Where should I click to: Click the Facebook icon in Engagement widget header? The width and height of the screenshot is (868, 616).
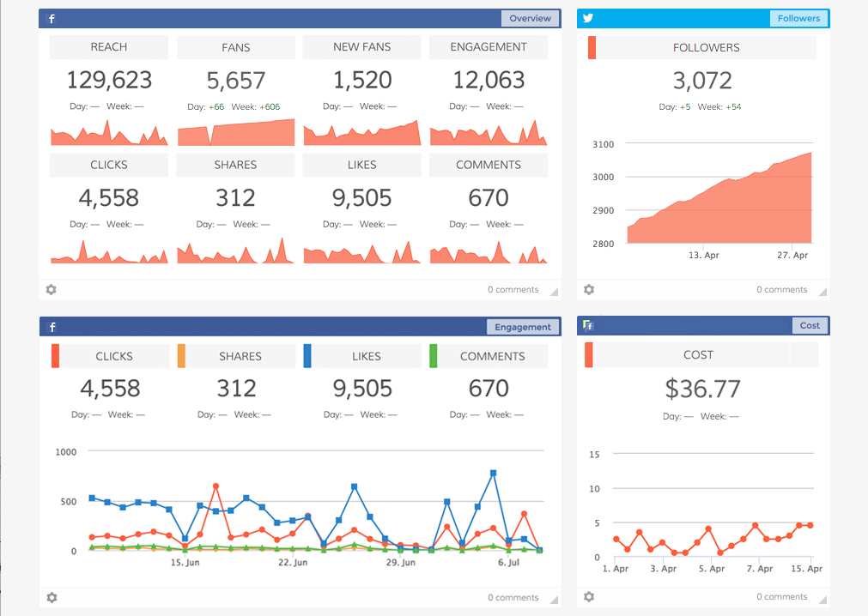(52, 327)
